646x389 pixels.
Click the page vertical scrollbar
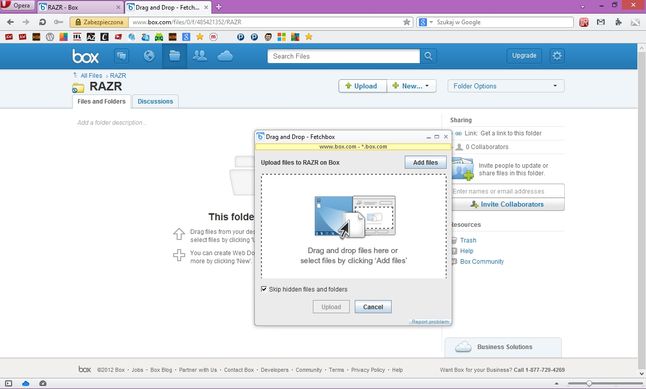(642, 210)
